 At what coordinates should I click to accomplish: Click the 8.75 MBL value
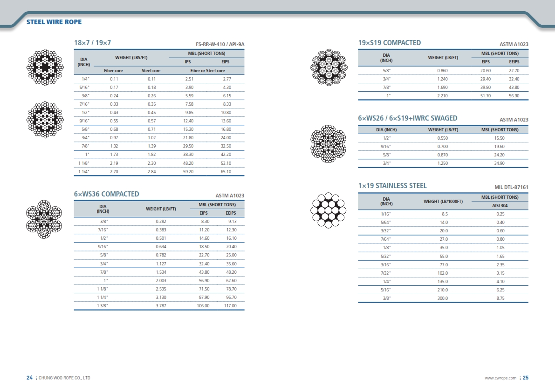pyautogui.click(x=500, y=298)
